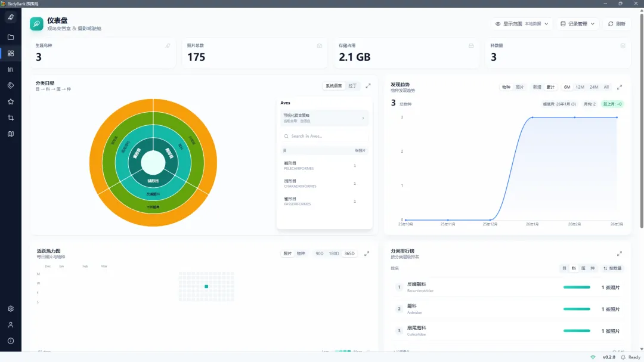The height and width of the screenshot is (362, 644).
Task: Open the 记录管理 dropdown
Action: coord(577,24)
